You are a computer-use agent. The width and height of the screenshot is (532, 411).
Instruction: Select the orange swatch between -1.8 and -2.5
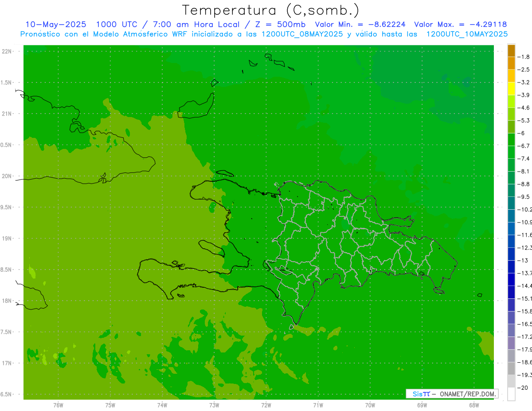(x=511, y=63)
